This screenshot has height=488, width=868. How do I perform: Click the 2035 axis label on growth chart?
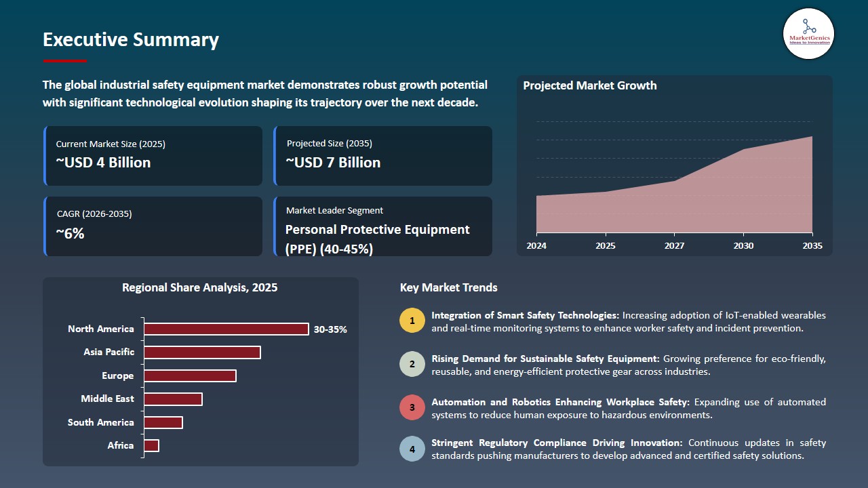click(x=812, y=247)
